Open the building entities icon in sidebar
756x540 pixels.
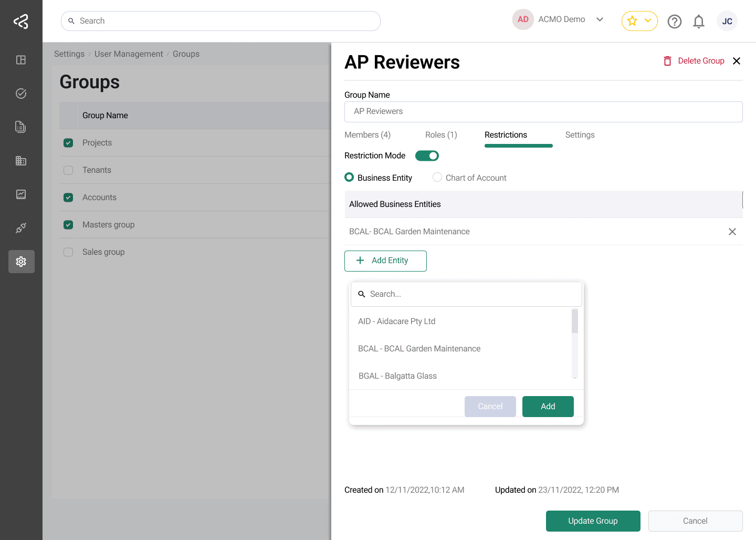click(x=21, y=161)
